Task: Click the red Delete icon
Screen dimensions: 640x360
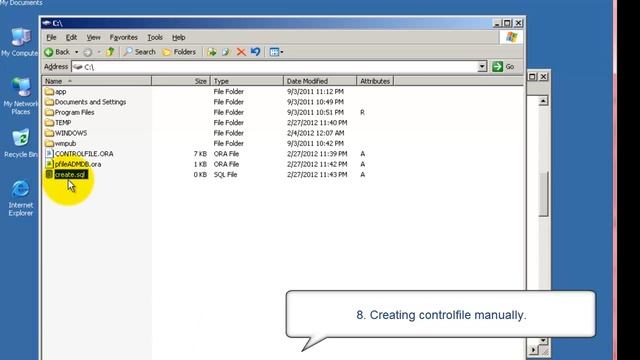Action: click(x=241, y=52)
